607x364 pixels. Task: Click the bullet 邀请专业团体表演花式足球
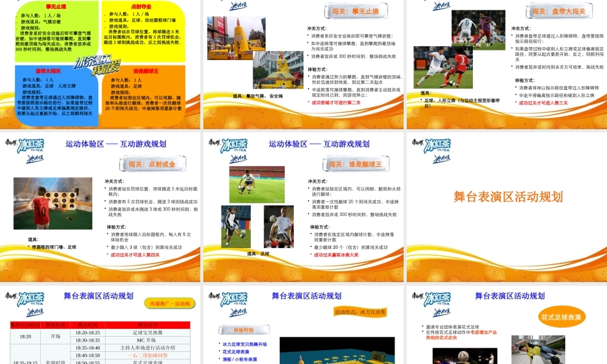[453, 327]
